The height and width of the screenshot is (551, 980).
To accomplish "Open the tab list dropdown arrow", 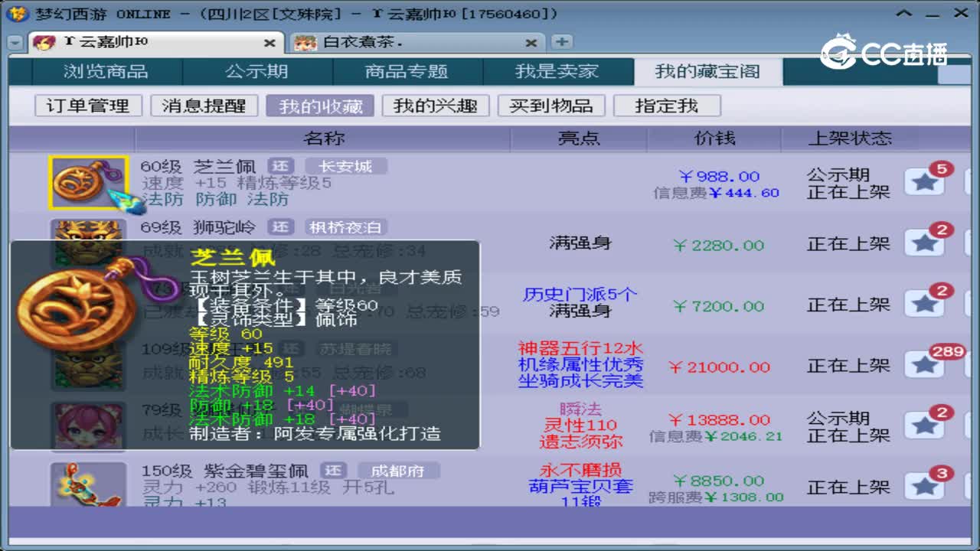I will pos(15,44).
